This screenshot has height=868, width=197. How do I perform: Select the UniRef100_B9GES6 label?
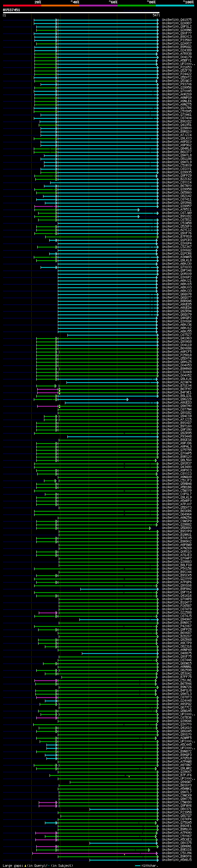pyautogui.click(x=177, y=440)
